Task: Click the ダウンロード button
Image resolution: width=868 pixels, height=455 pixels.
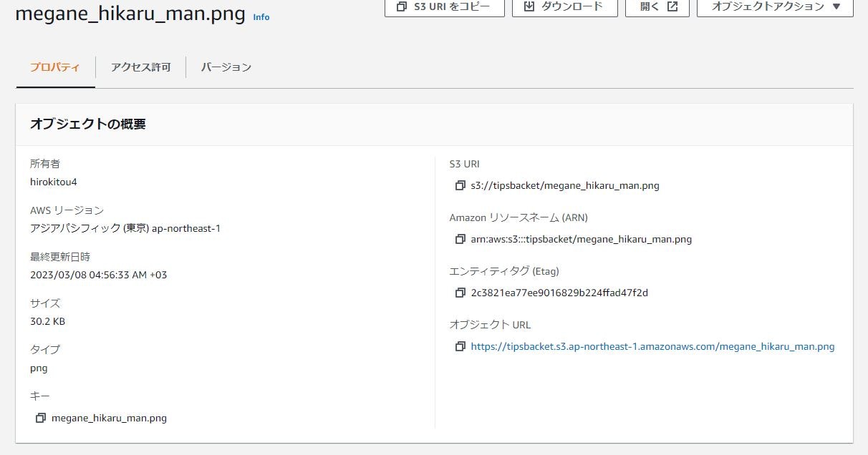Action: pyautogui.click(x=565, y=6)
